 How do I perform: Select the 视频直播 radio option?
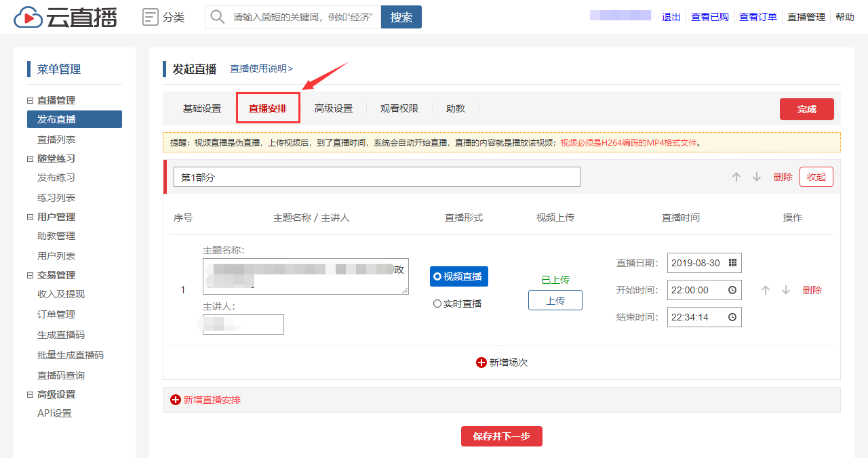click(437, 276)
